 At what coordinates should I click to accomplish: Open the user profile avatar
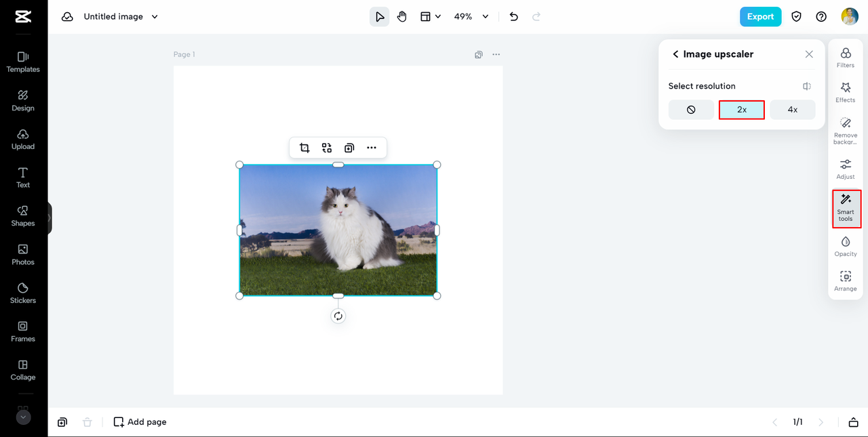pos(850,17)
